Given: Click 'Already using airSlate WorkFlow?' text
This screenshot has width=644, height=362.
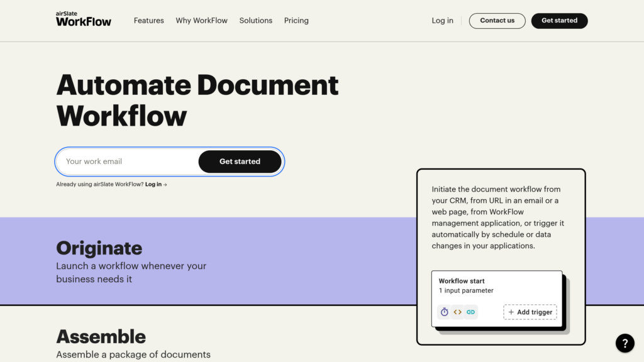Looking at the screenshot, I should 100,184.
